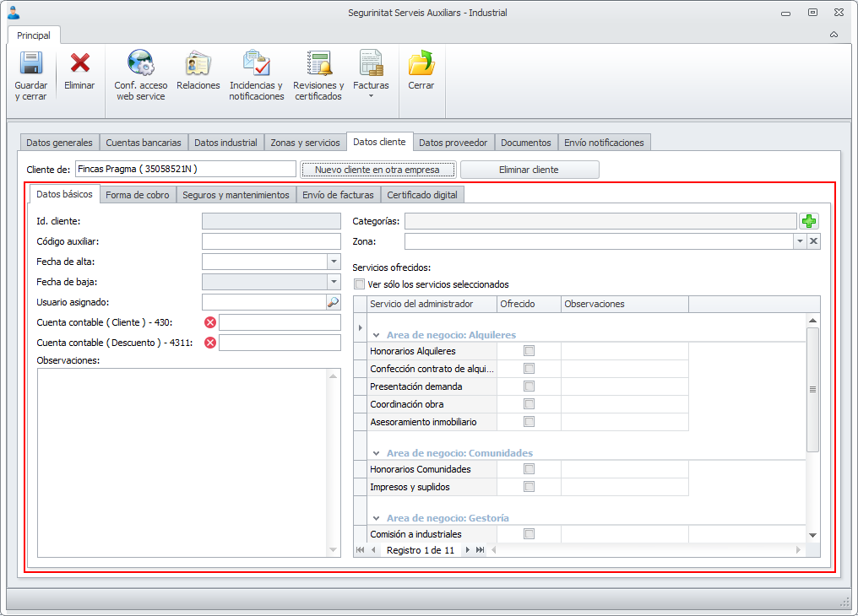858x616 pixels.
Task: Click the services grid vertical scrollbar
Action: (x=812, y=389)
